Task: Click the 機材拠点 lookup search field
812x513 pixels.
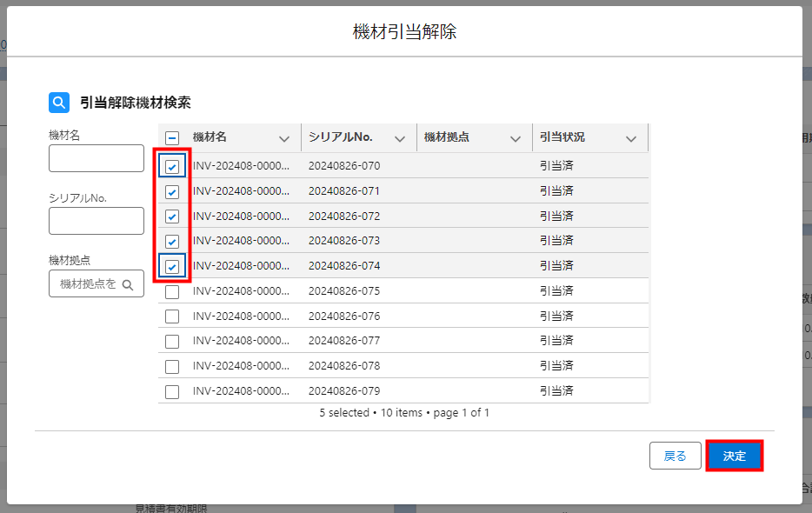Action: click(87, 284)
